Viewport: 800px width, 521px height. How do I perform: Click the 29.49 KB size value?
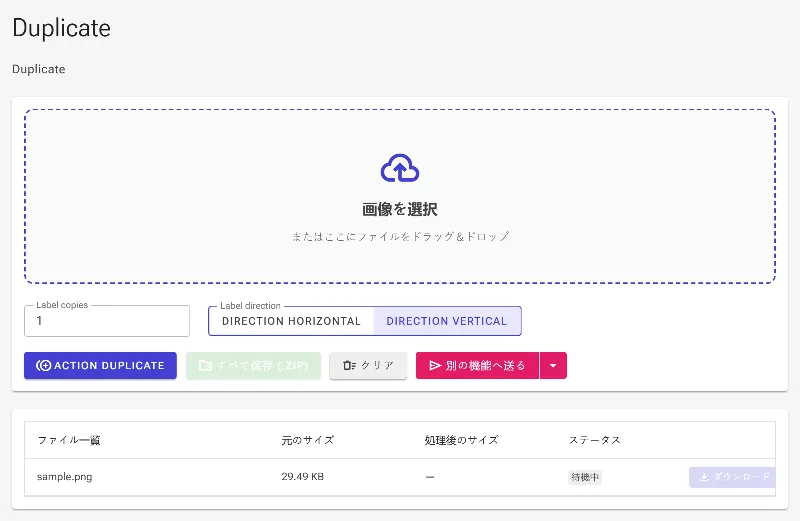coord(303,477)
